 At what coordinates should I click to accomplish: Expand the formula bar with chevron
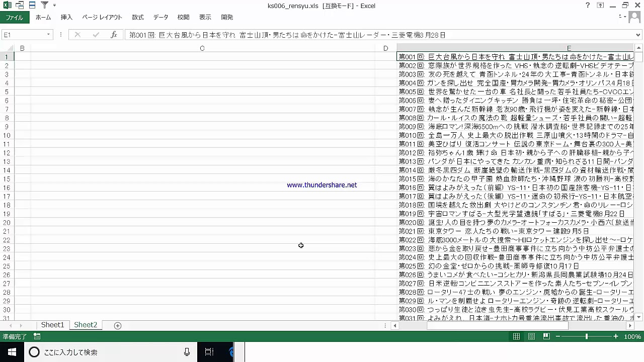(x=638, y=35)
